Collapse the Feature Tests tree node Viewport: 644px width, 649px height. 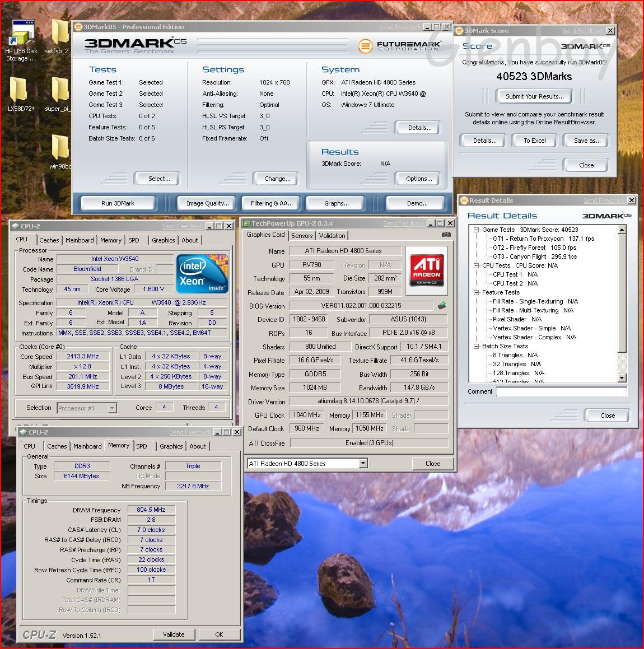(x=476, y=292)
